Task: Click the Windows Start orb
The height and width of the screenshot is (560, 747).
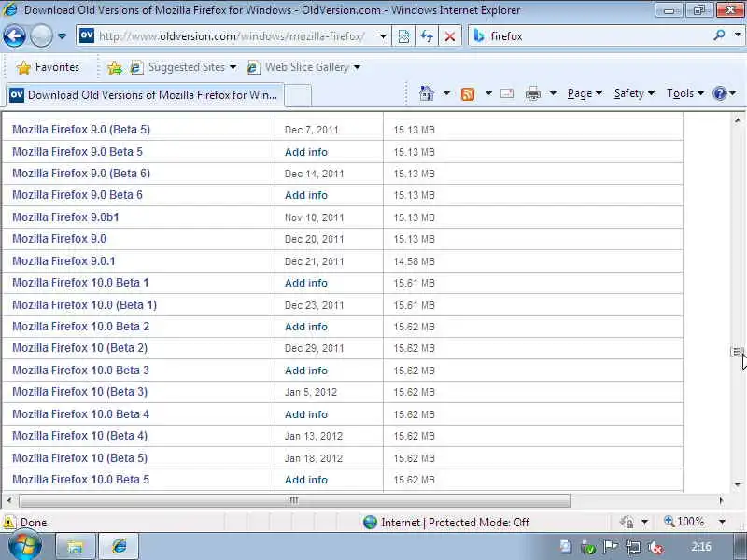Action: [25, 546]
